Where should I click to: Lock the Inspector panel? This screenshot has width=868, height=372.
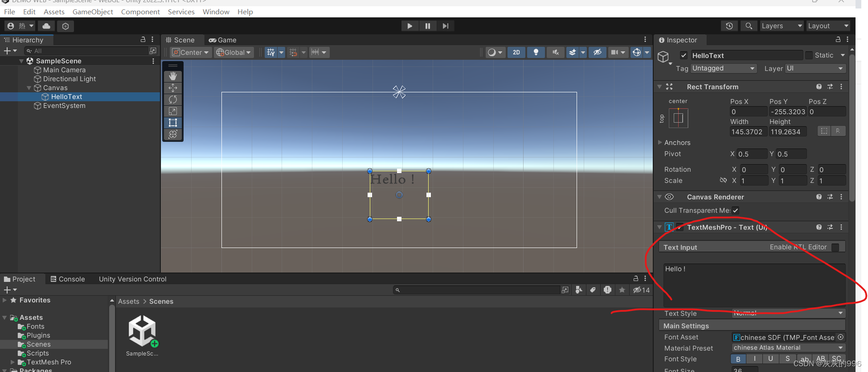pos(838,40)
